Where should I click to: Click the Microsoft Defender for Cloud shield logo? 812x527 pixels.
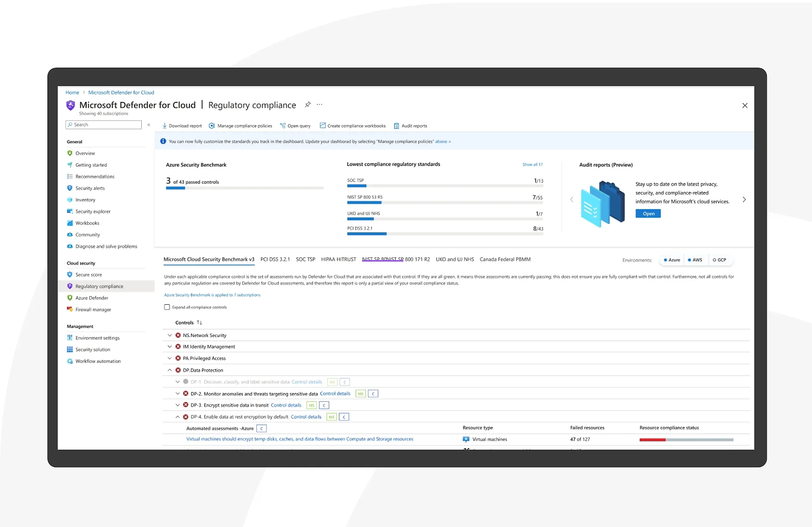pyautogui.click(x=70, y=105)
